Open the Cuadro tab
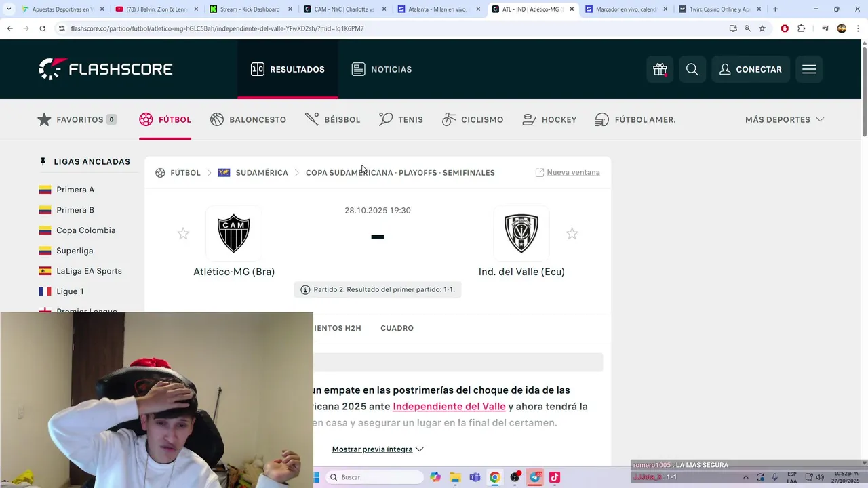Image resolution: width=868 pixels, height=488 pixels. tap(397, 328)
